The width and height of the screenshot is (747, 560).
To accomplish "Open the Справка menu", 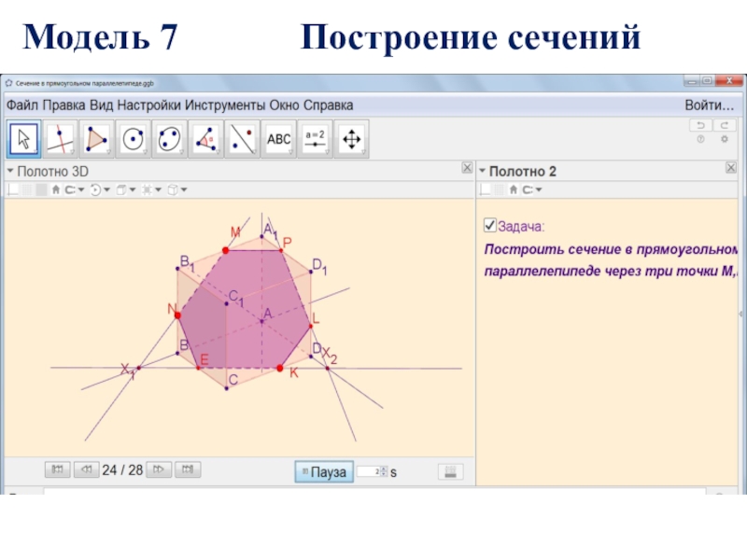I will 329,105.
